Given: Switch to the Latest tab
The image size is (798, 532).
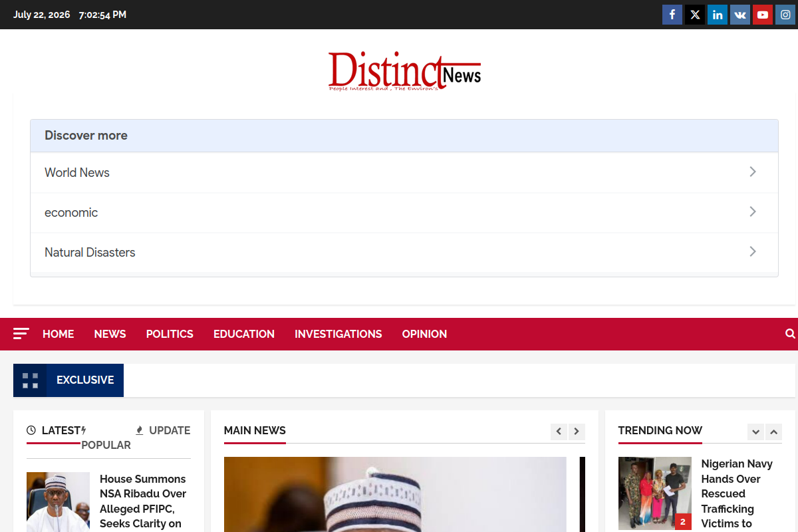Looking at the screenshot, I should (54, 430).
